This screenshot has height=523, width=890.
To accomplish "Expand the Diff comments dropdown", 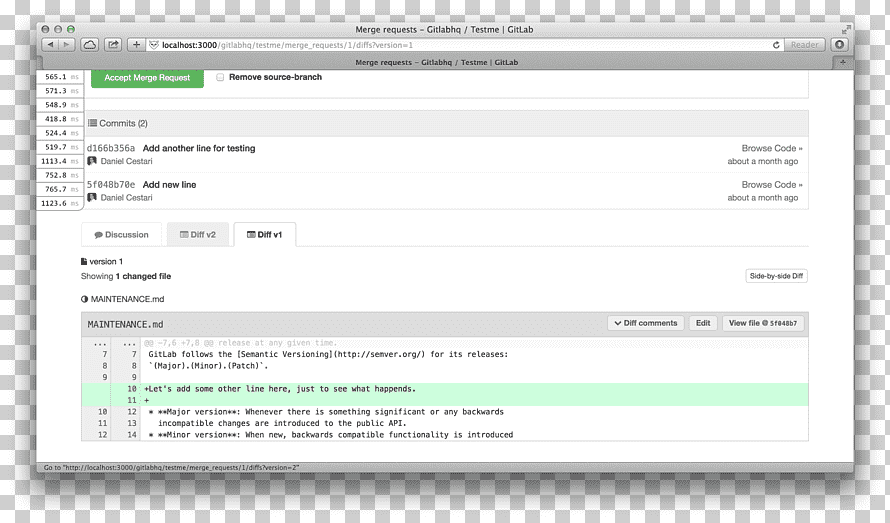I will 645,323.
